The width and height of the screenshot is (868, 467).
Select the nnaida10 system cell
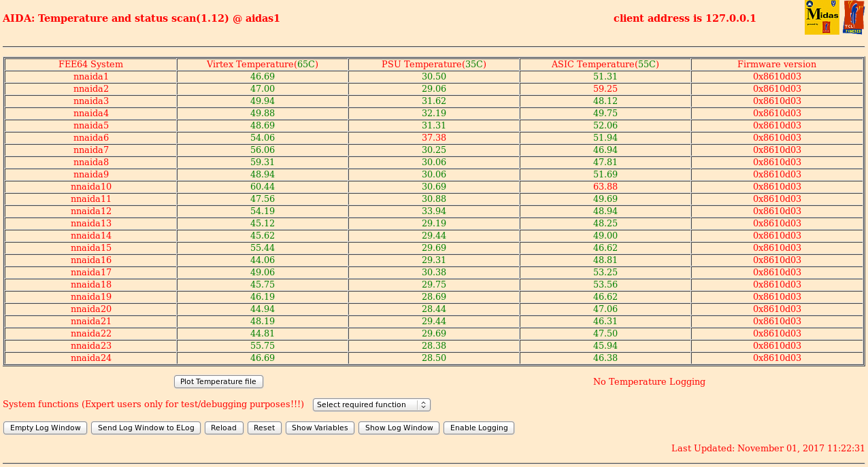tap(91, 187)
